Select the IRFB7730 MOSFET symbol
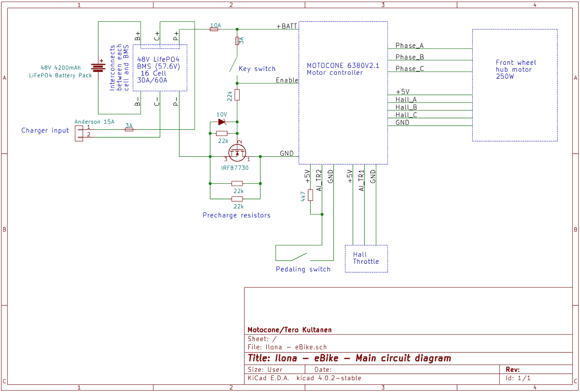The image size is (580, 392). 237,153
